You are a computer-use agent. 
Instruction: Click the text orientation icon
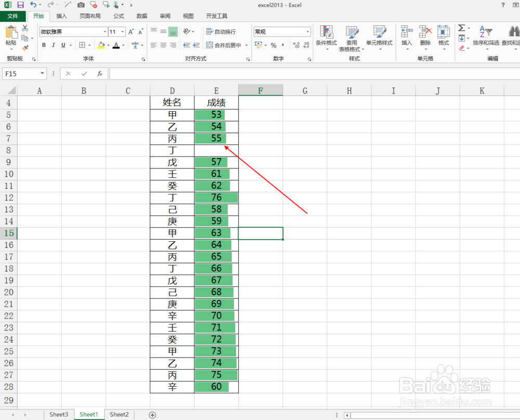[187, 32]
